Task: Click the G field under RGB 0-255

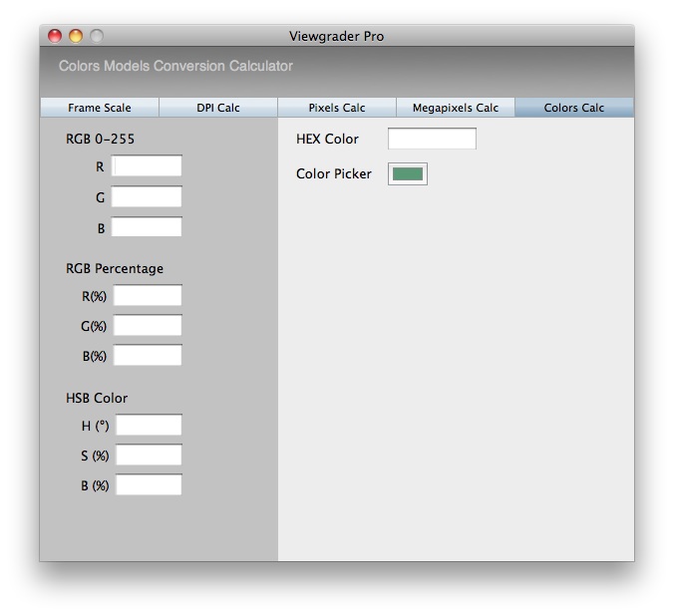Action: [147, 197]
